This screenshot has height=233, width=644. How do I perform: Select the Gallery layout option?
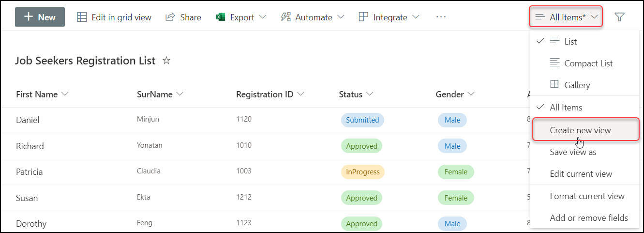tap(585, 85)
